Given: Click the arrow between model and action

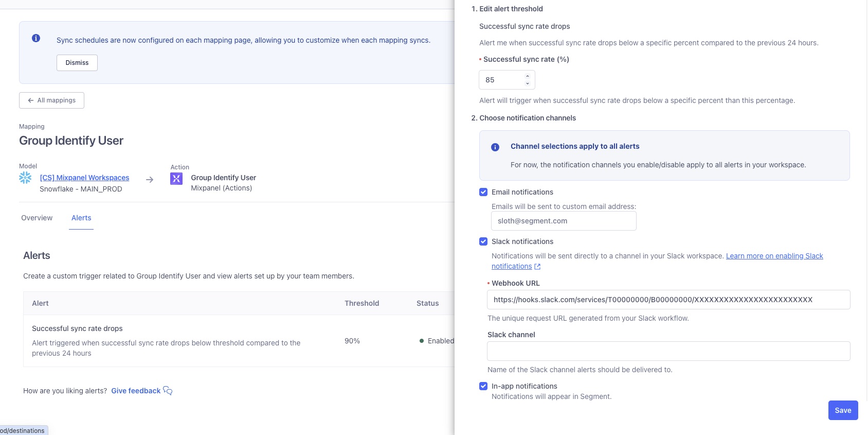Looking at the screenshot, I should pos(150,180).
